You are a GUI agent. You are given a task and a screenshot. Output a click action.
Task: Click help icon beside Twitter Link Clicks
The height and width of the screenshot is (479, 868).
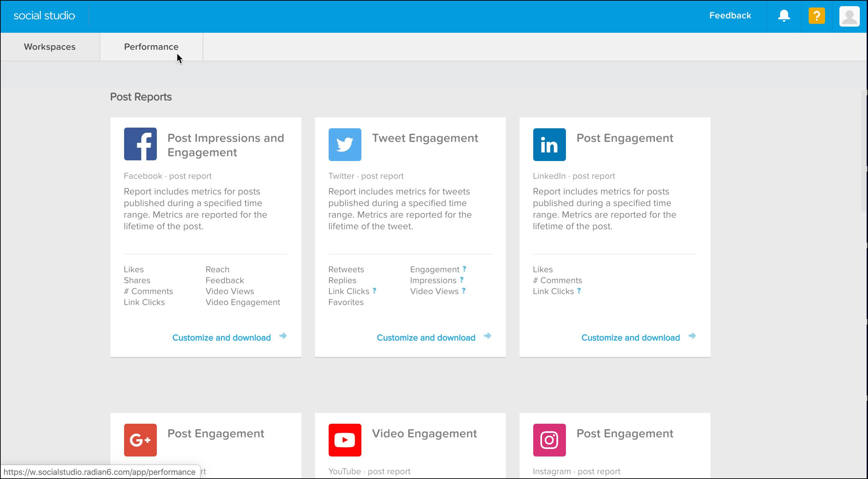point(374,291)
